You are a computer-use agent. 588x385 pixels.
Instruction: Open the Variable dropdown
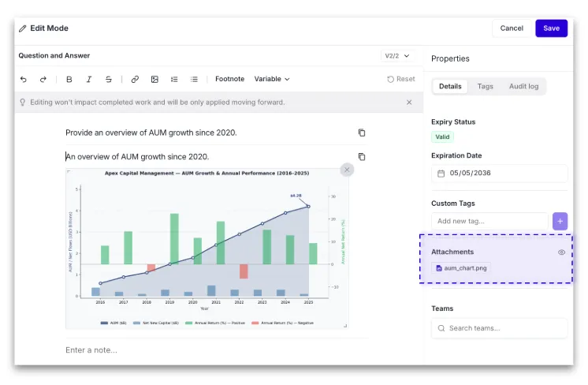tap(272, 79)
